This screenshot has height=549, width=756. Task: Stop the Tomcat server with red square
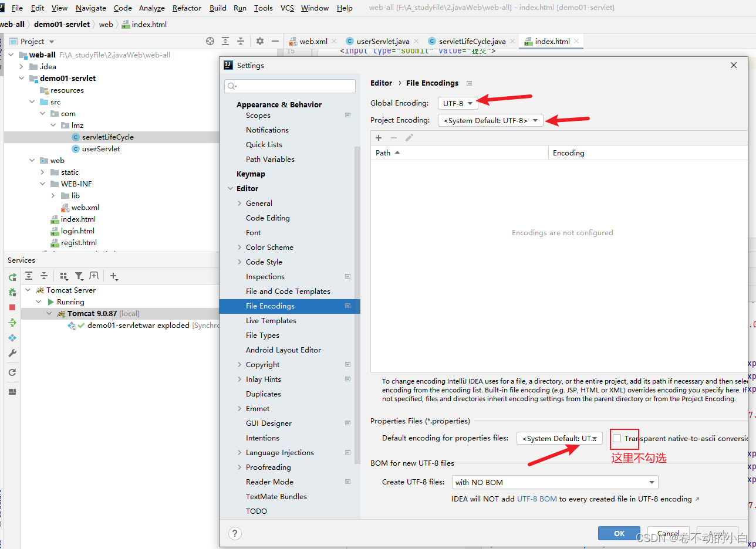click(x=12, y=307)
